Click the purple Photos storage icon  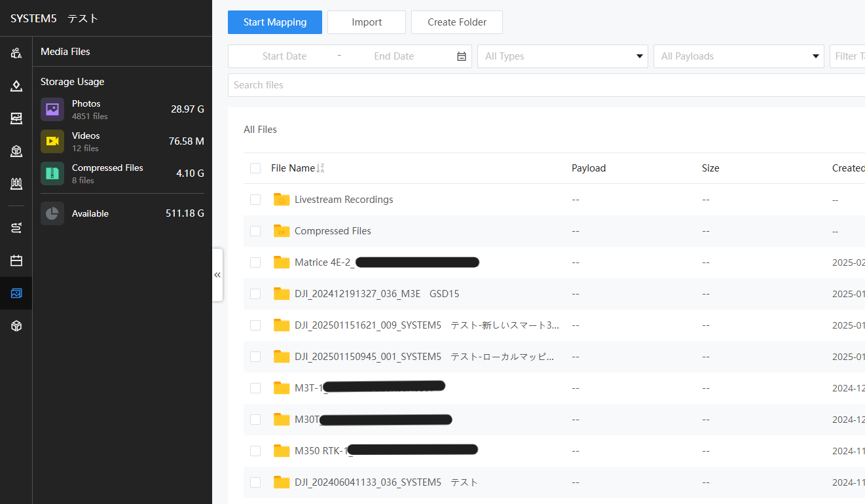52,109
